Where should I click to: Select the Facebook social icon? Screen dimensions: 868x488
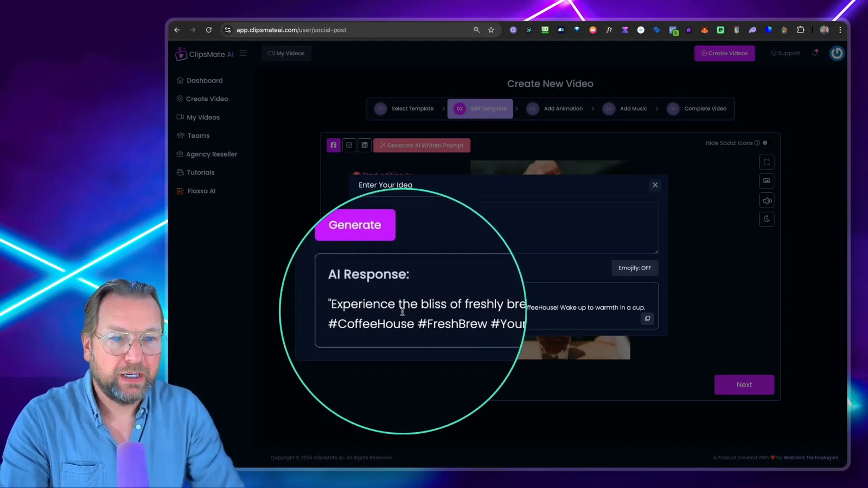tap(334, 145)
